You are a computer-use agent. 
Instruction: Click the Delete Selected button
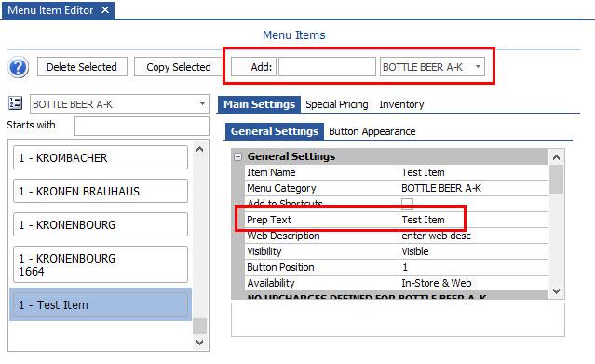point(82,67)
